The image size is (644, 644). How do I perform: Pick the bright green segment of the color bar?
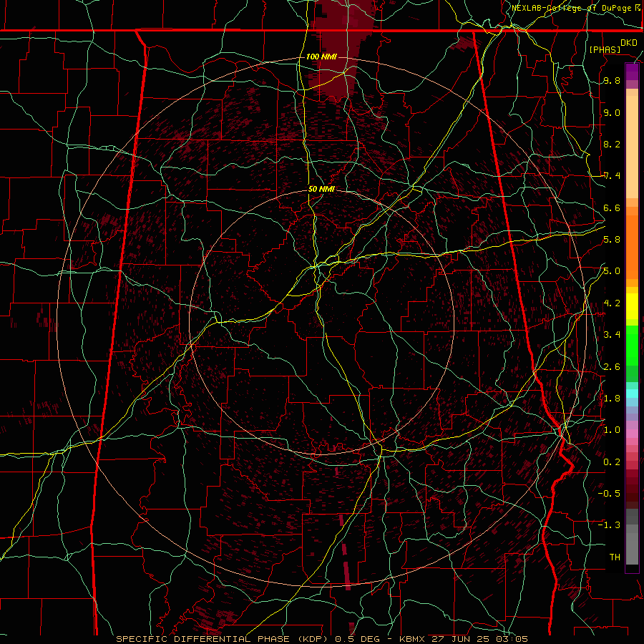632,345
